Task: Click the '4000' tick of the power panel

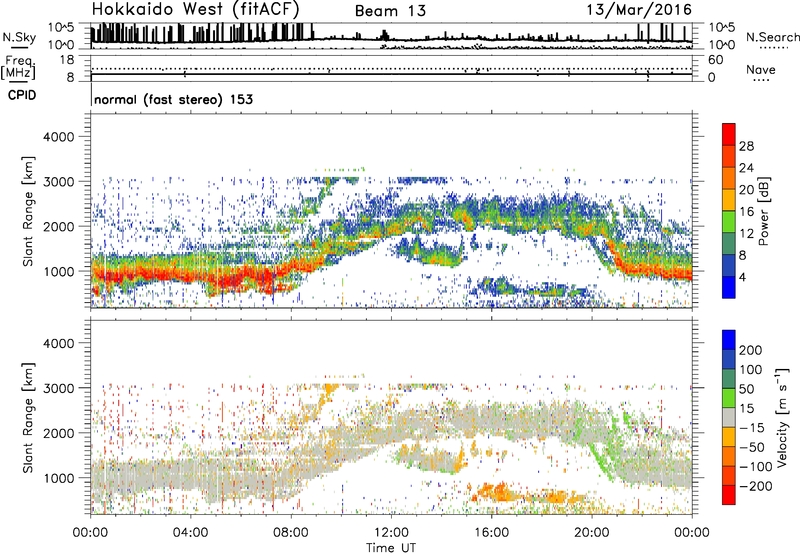Action: tap(58, 137)
